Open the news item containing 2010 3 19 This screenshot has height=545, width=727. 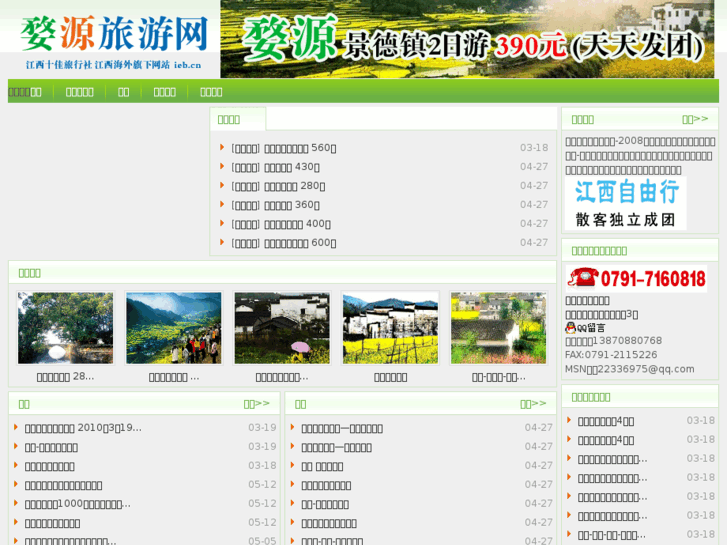tap(83, 428)
